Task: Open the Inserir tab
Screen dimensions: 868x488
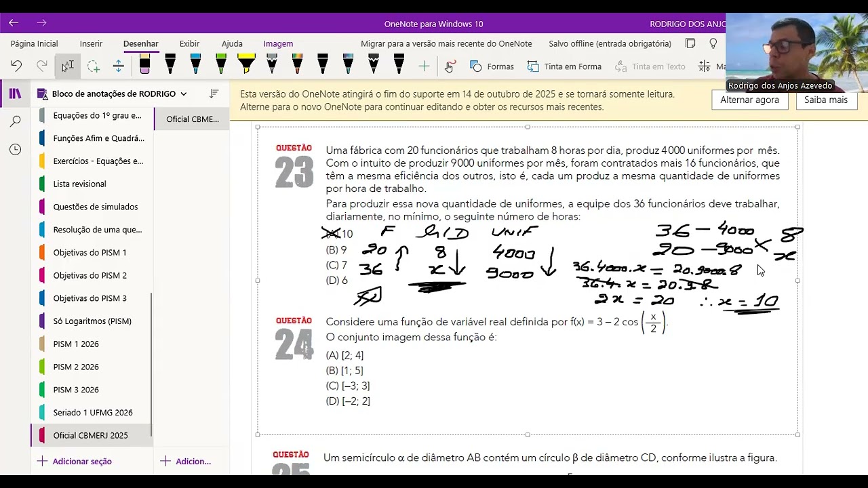Action: click(x=91, y=43)
